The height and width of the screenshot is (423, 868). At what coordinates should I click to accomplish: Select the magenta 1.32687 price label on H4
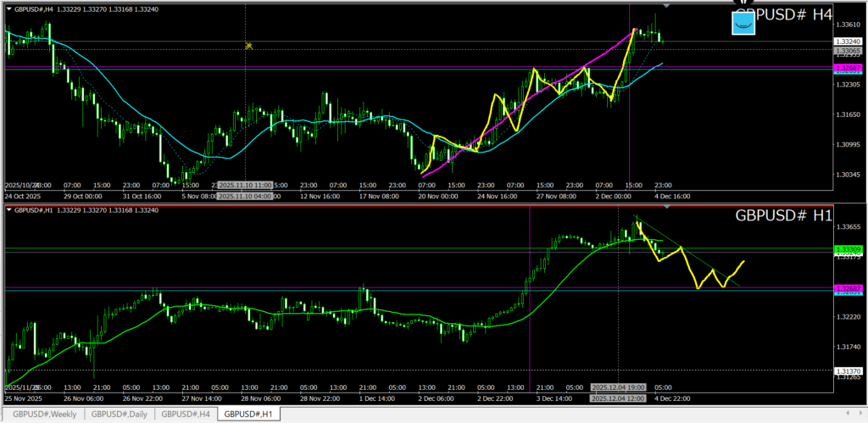coord(847,67)
